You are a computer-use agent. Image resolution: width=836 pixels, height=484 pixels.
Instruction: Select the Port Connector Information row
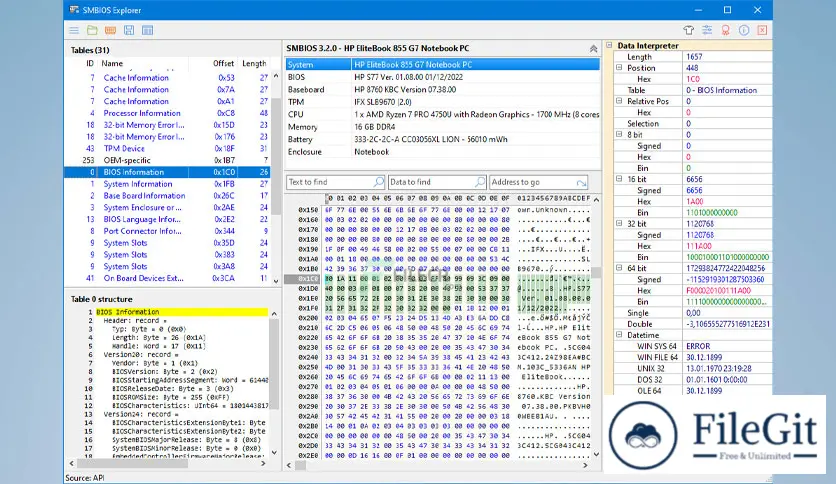[167, 231]
